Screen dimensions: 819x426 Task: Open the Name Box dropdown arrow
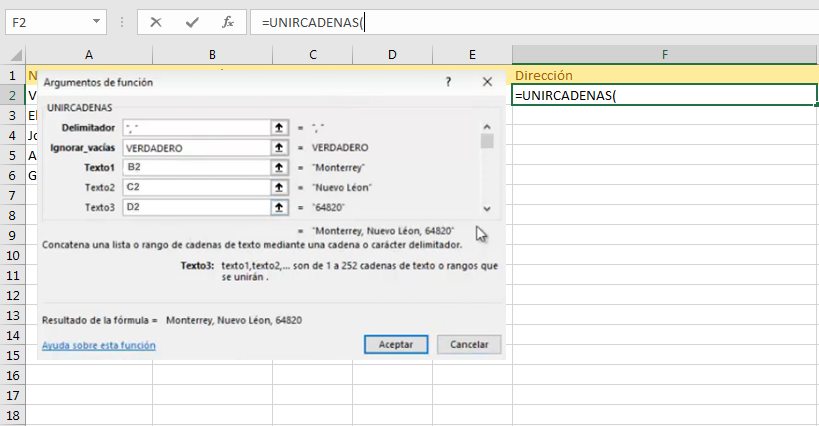point(95,21)
